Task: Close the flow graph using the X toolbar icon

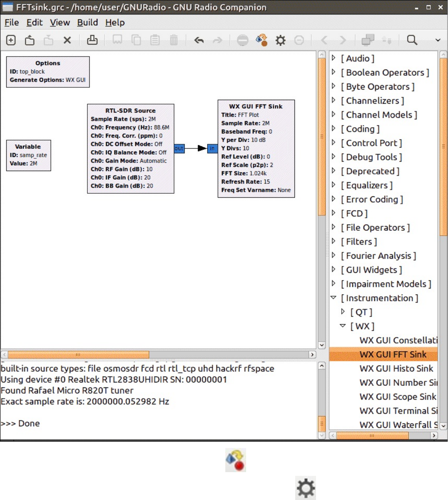Action: tap(67, 40)
